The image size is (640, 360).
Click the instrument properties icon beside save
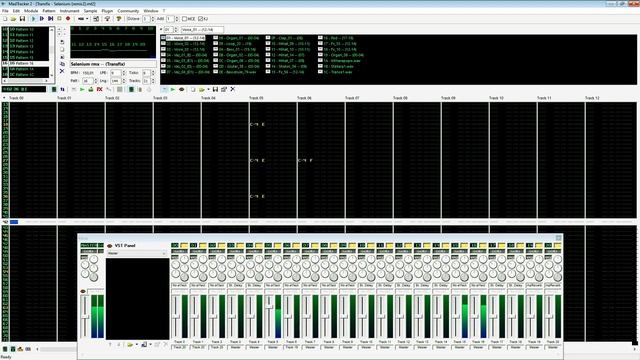click(224, 89)
